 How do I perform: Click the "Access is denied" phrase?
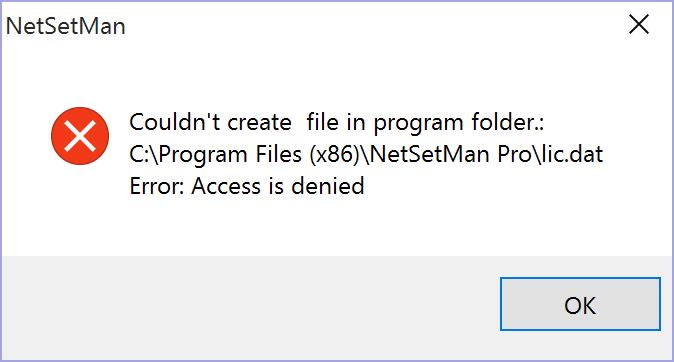pyautogui.click(x=278, y=186)
